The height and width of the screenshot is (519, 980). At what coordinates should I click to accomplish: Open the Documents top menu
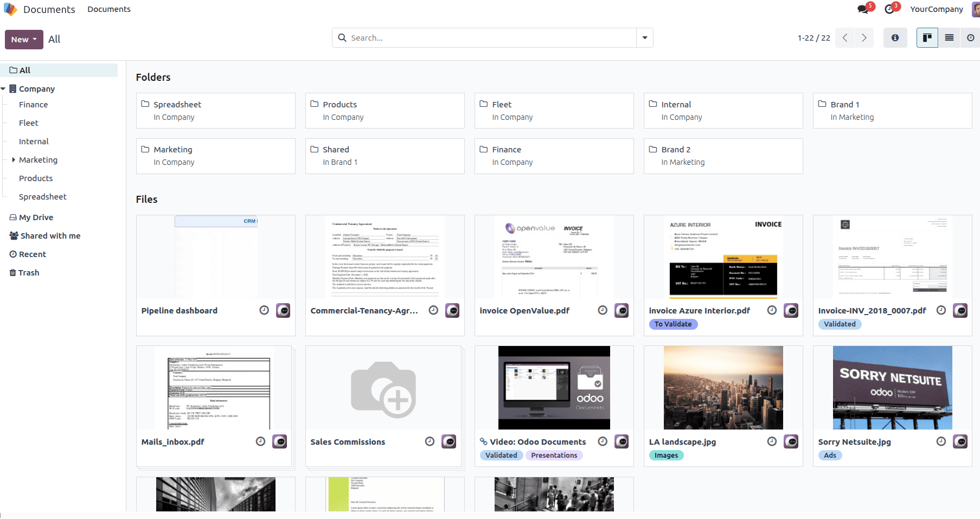pyautogui.click(x=109, y=9)
